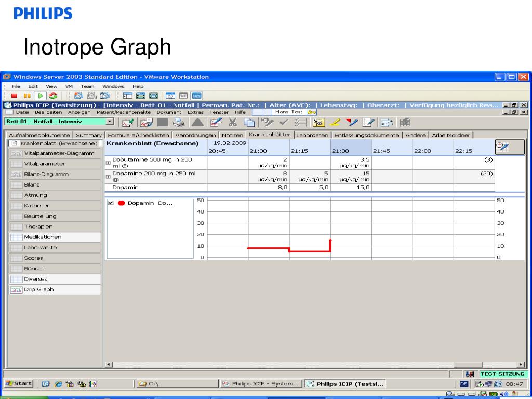Screen dimensions: 532x399
Task: Open the Drip Graph sidebar item
Action: pyautogui.click(x=55, y=290)
